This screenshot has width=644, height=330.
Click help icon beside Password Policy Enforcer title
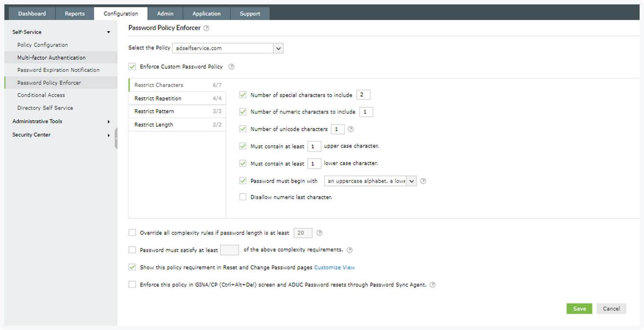coord(207,28)
